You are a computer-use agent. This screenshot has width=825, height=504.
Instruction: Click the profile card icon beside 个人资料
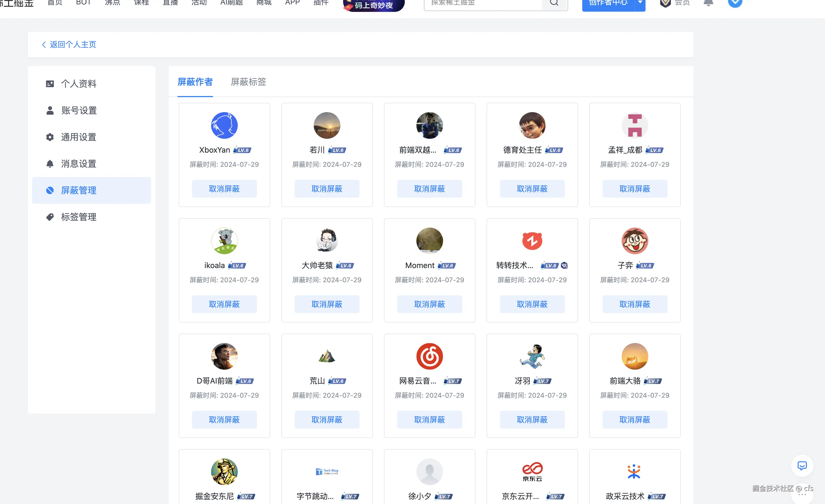click(x=50, y=83)
